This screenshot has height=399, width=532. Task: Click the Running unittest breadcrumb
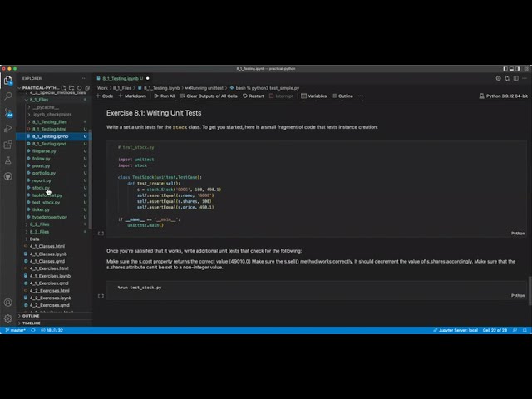pos(204,88)
